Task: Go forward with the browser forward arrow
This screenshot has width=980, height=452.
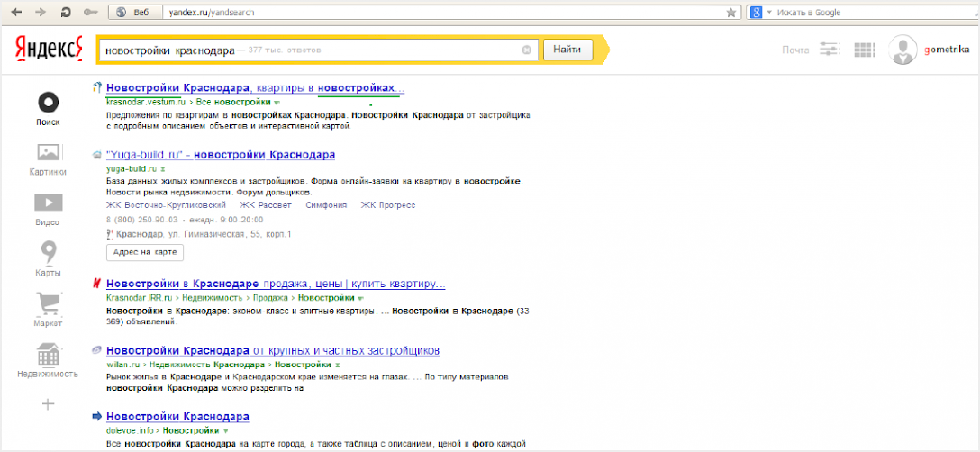Action: point(41,13)
